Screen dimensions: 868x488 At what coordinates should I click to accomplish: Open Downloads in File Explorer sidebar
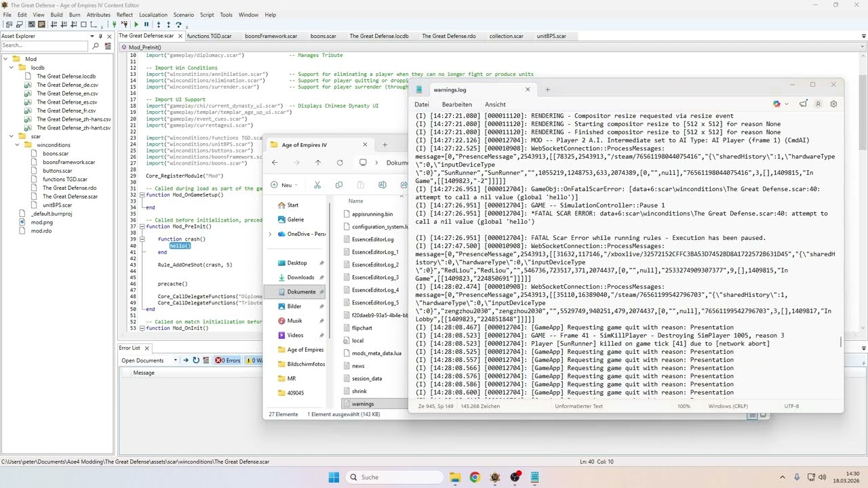(300, 277)
